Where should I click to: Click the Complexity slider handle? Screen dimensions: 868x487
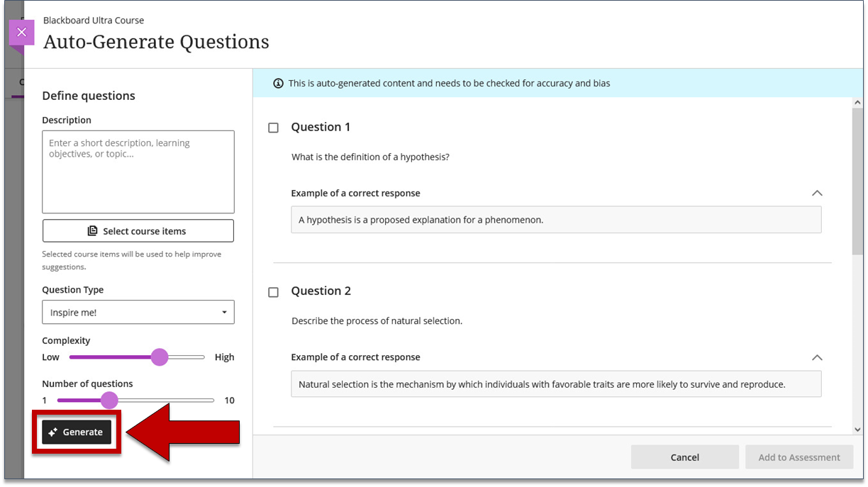click(160, 357)
